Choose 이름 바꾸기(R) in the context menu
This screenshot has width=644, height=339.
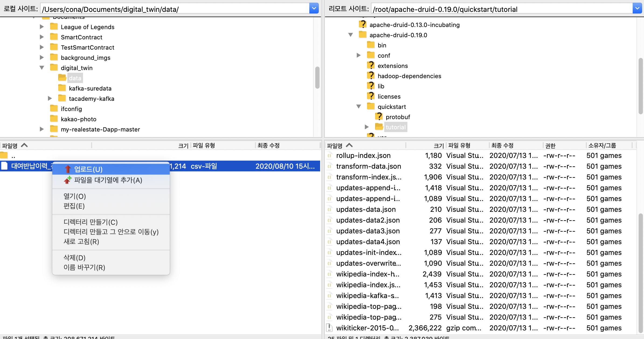pos(84,267)
